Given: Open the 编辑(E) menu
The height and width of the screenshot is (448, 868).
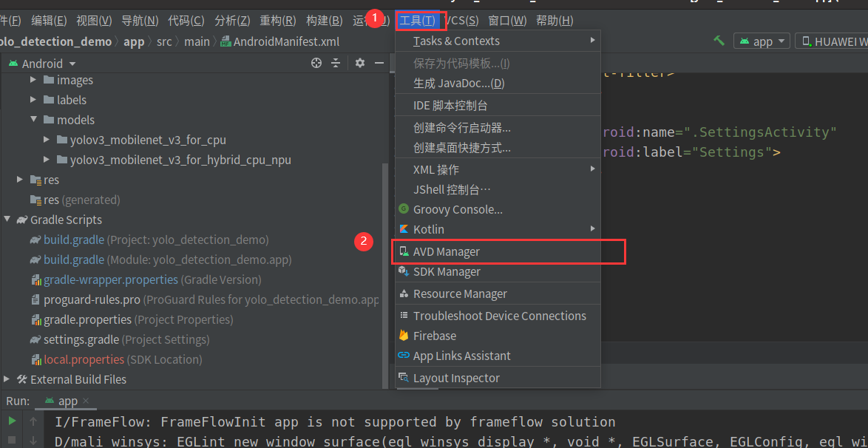Looking at the screenshot, I should point(49,21).
